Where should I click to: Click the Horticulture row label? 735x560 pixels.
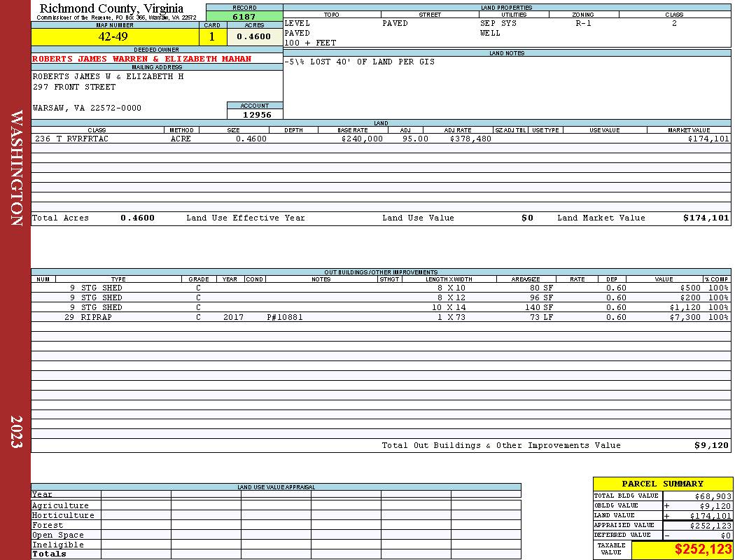pyautogui.click(x=63, y=515)
